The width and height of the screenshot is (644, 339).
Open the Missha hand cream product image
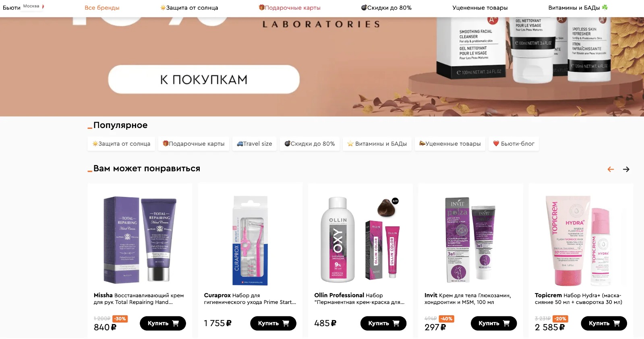[140, 240]
